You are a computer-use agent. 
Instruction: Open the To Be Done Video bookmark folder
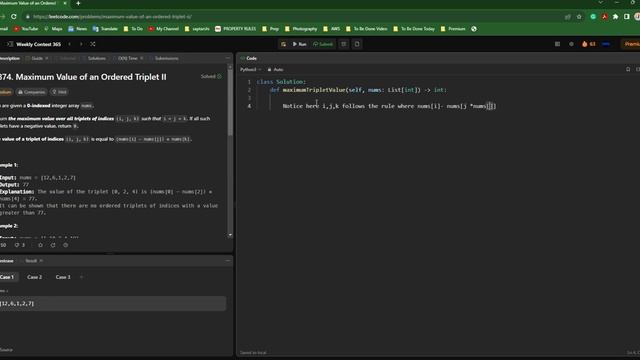click(367, 29)
